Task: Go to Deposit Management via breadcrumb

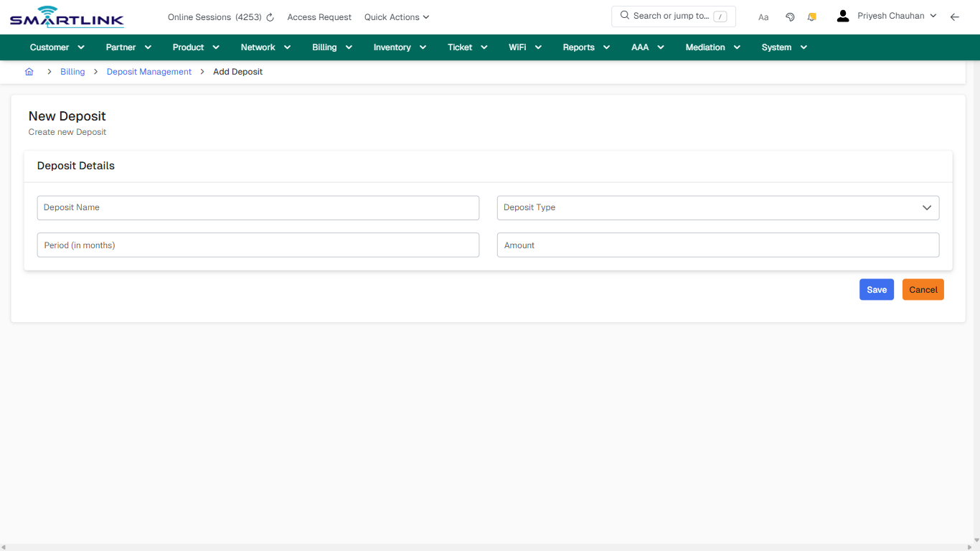Action: (149, 71)
